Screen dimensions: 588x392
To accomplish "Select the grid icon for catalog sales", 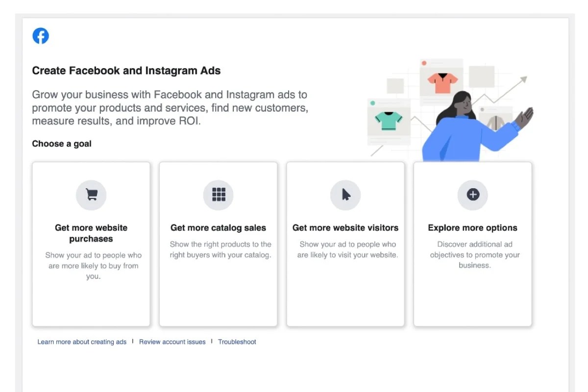I will tap(218, 195).
